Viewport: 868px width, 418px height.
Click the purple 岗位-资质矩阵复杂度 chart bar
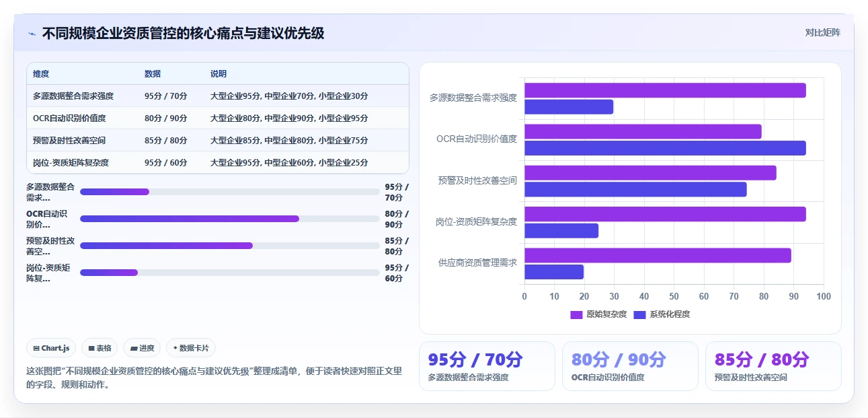click(x=665, y=214)
